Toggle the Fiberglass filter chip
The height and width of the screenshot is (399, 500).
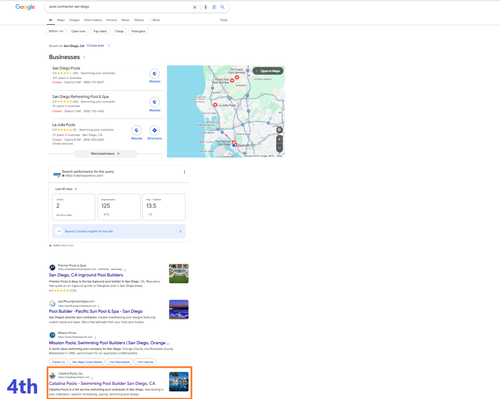coord(138,31)
